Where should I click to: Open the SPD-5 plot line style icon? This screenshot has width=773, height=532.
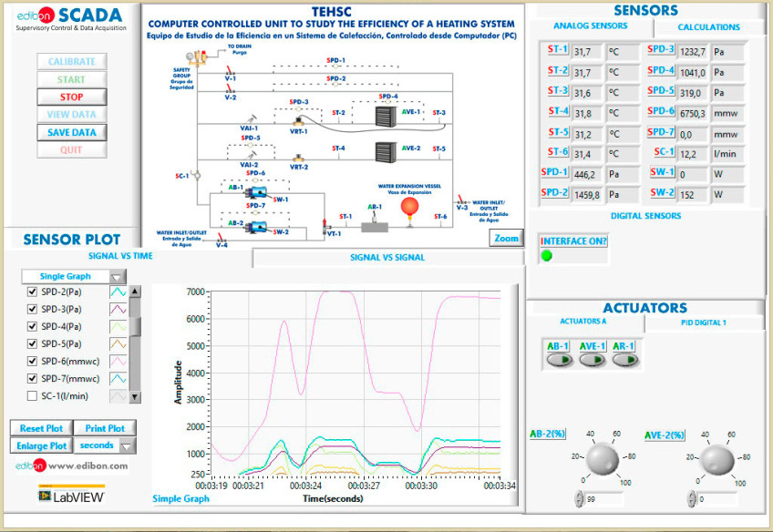click(119, 343)
